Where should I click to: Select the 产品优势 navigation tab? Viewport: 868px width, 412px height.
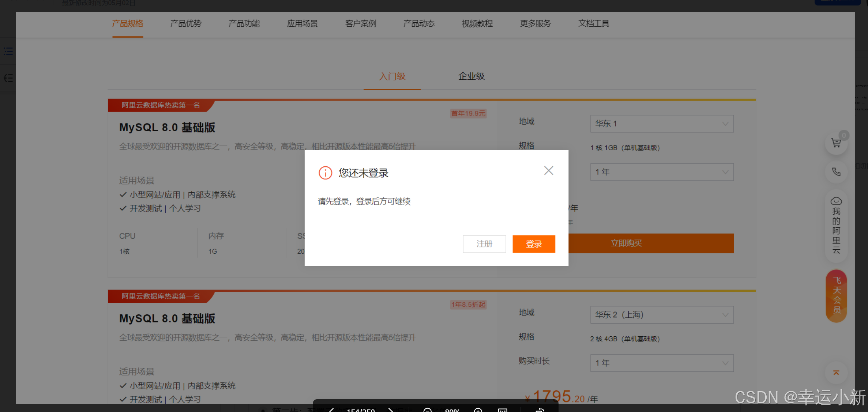point(185,24)
